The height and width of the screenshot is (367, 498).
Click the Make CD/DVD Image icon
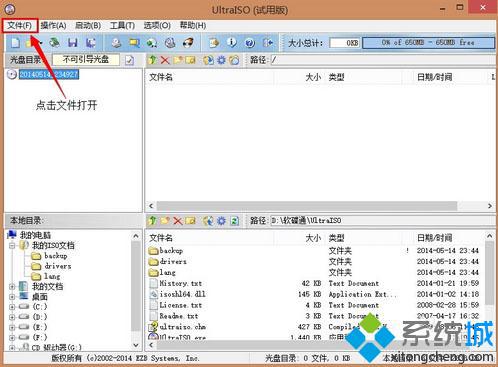(116, 43)
